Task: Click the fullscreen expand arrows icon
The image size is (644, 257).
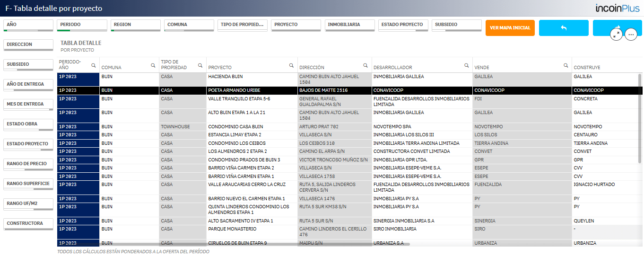Action: click(616, 34)
